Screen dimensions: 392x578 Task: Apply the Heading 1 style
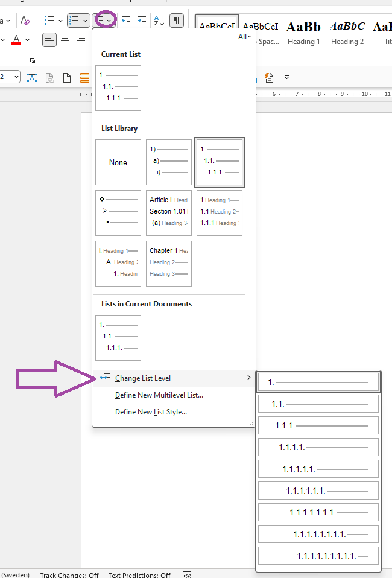click(x=303, y=33)
